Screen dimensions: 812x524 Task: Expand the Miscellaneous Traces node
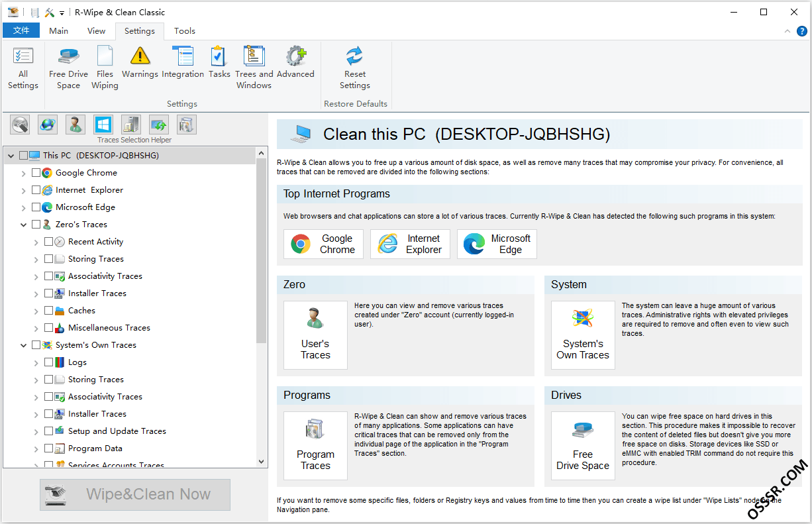coord(36,328)
